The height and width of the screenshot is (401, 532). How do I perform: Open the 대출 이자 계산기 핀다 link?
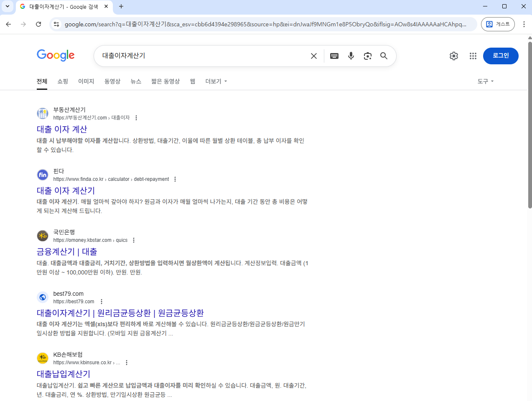point(66,191)
